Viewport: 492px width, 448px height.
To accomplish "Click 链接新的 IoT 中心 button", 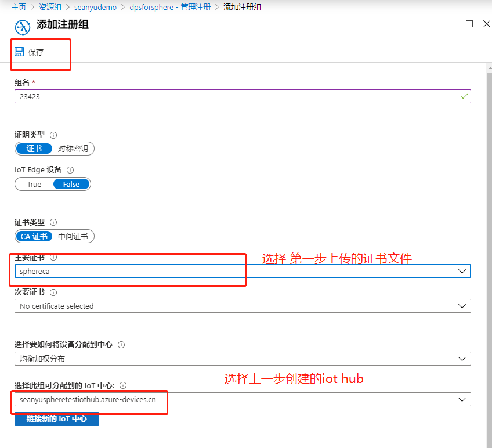I will coord(57,419).
